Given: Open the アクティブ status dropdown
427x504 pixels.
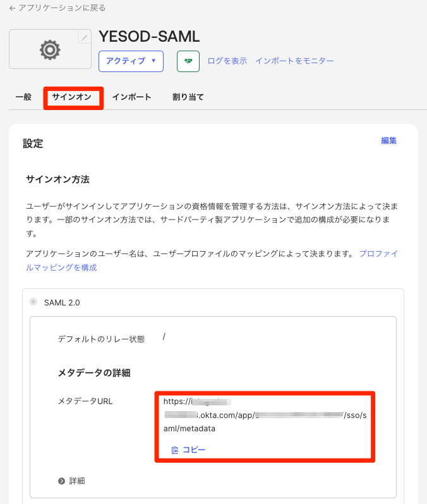Looking at the screenshot, I should pyautogui.click(x=131, y=61).
